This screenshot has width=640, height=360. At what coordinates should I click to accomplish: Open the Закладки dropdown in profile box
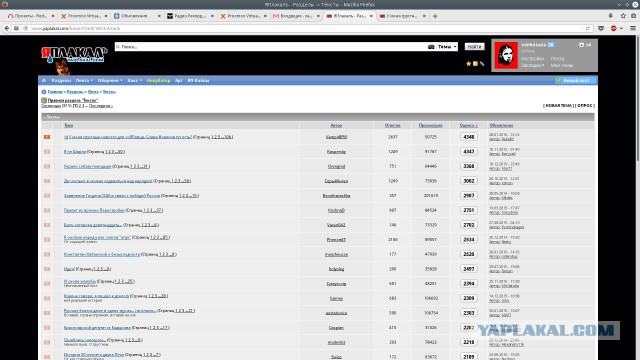pyautogui.click(x=533, y=65)
